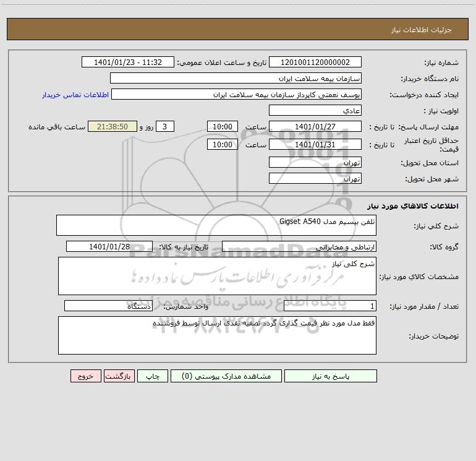
Task: Click priority field عادی
Action: click(315, 110)
